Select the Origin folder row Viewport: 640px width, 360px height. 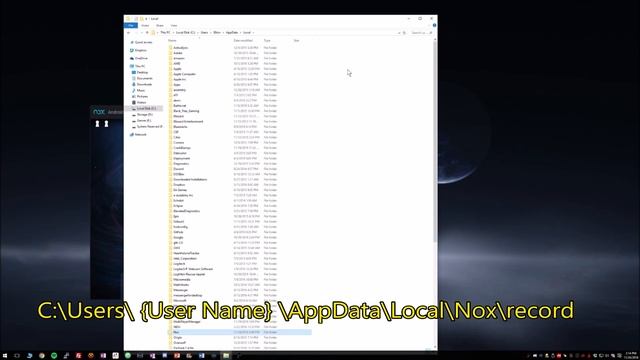point(240,338)
